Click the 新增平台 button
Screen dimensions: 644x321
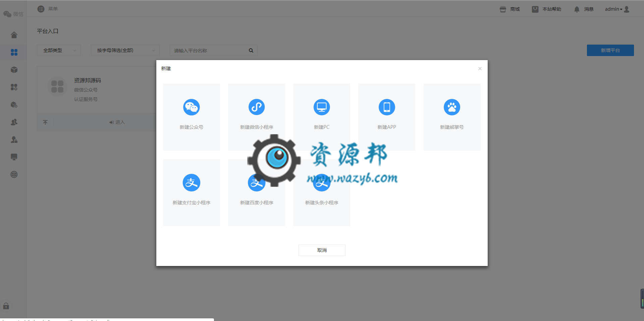coord(610,50)
